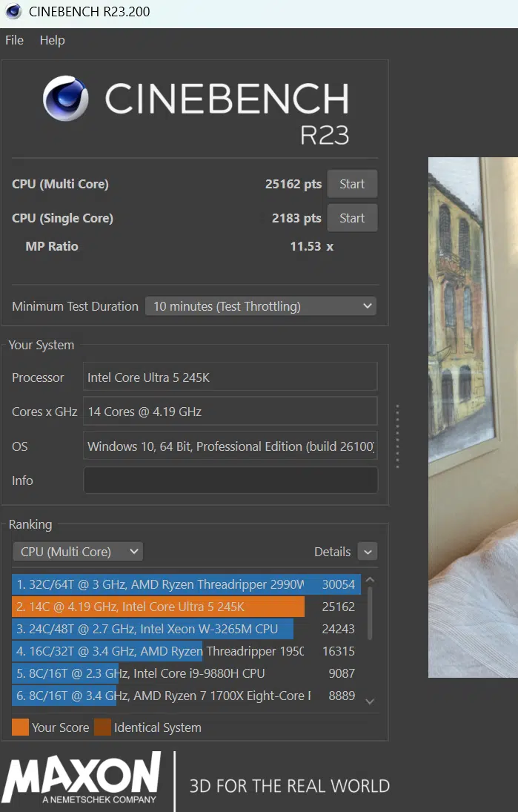
Task: Open the CPU (Multi Core) ranking dropdown
Action: point(78,552)
